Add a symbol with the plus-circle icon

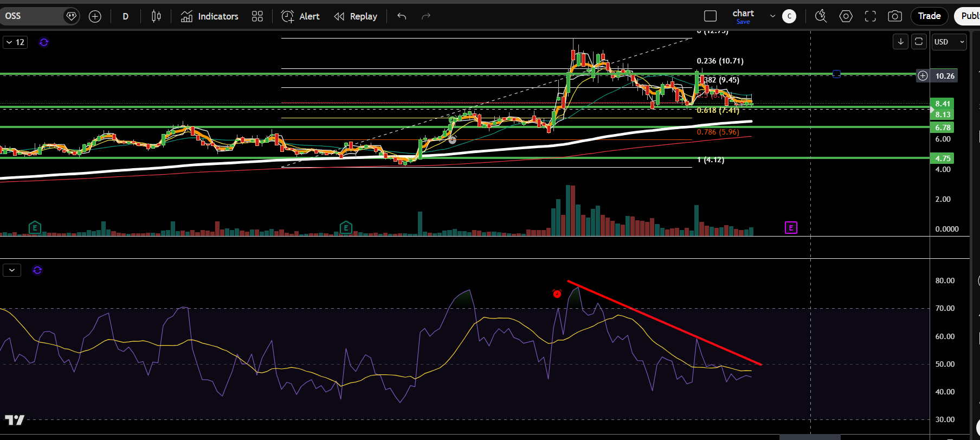pyautogui.click(x=95, y=16)
